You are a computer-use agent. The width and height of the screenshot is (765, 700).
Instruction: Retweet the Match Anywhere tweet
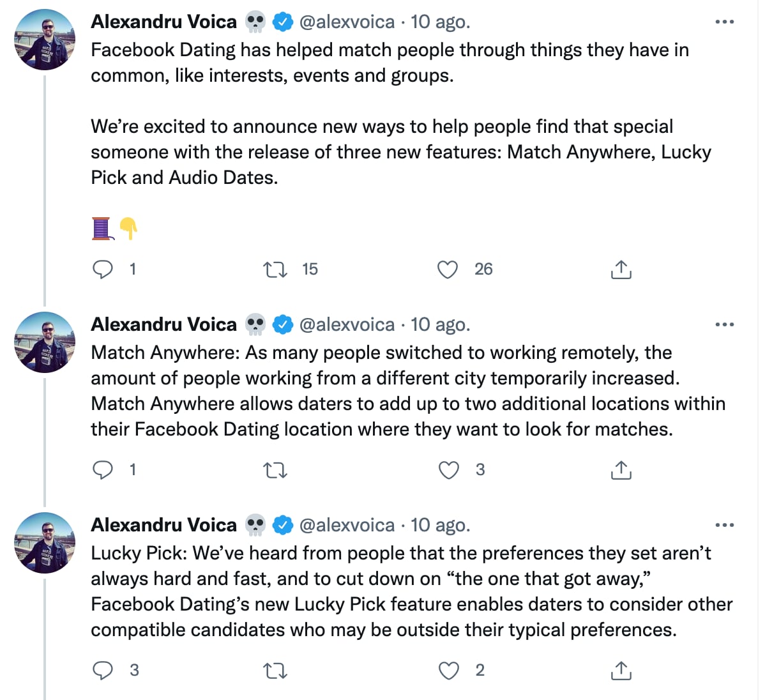point(275,471)
